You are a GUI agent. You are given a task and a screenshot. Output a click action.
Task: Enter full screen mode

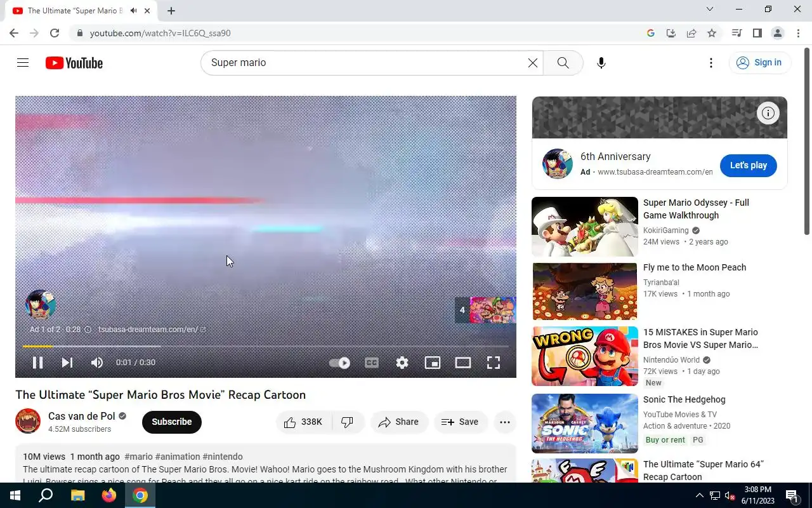(494, 363)
